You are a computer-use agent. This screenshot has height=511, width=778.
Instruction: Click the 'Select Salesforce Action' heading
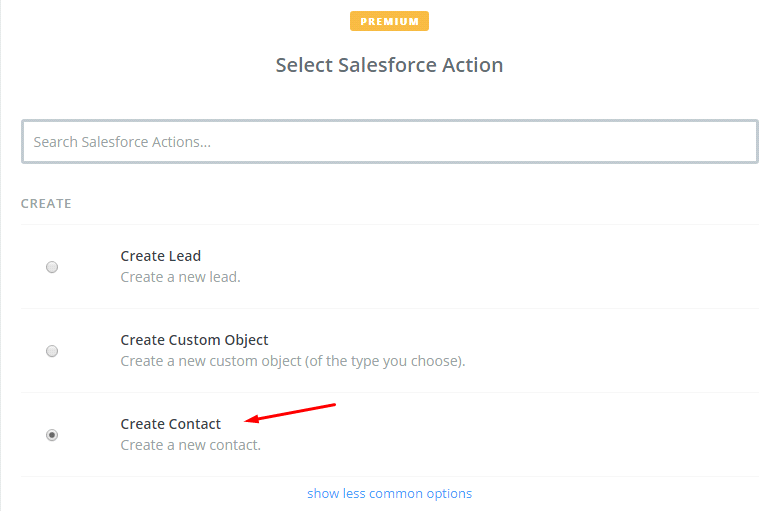[x=389, y=66]
